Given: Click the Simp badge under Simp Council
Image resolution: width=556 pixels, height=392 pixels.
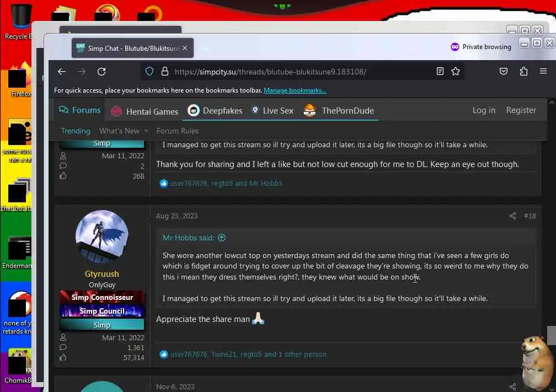Looking at the screenshot, I should [x=102, y=325].
